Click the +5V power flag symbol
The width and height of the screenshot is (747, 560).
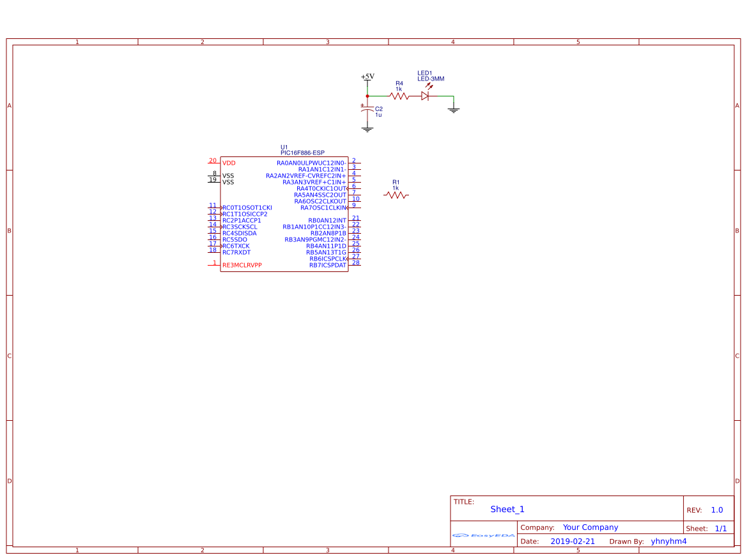[x=367, y=77]
